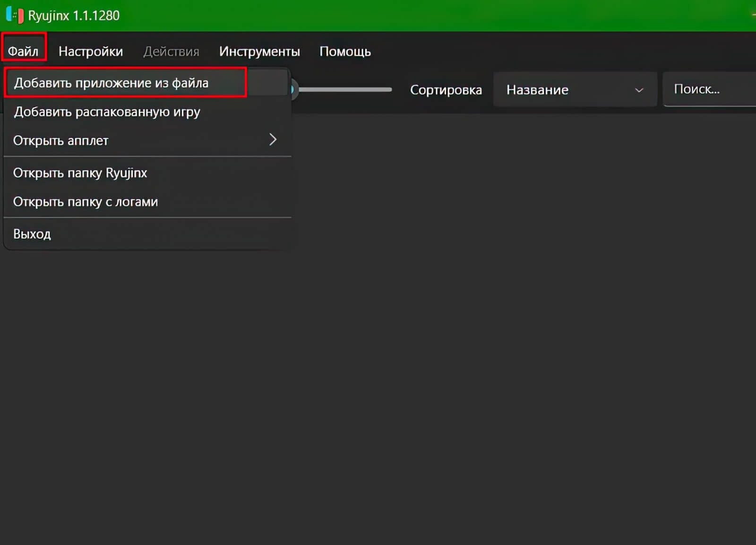Open the Файл menu

(x=23, y=51)
